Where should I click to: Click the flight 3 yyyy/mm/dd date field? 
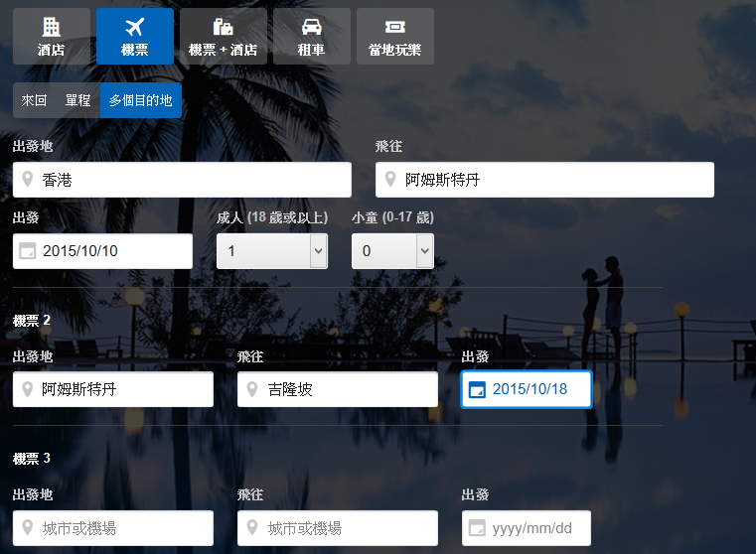click(526, 528)
